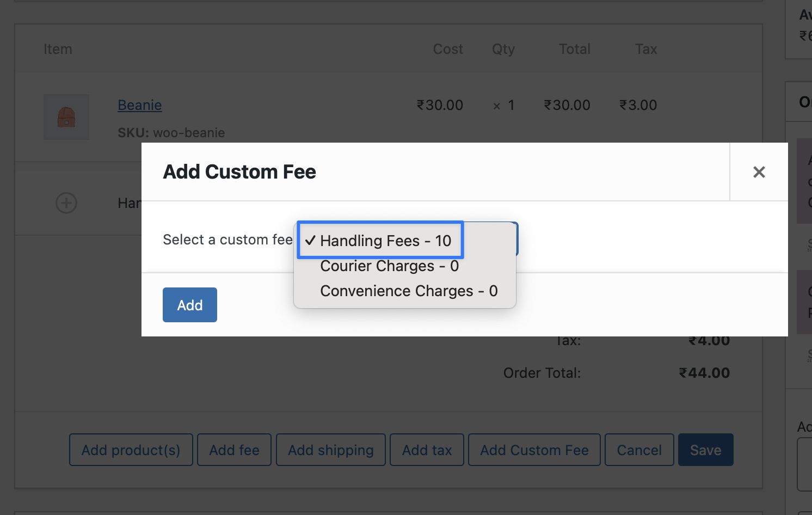Viewport: 812px width, 515px height.
Task: Click the Add product(s) button
Action: pyautogui.click(x=131, y=450)
